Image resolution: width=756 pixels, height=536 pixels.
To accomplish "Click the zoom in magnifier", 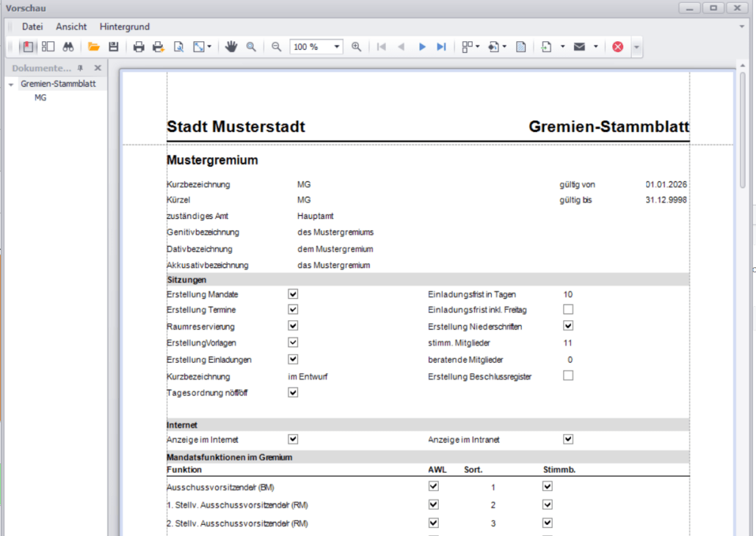I will click(356, 47).
